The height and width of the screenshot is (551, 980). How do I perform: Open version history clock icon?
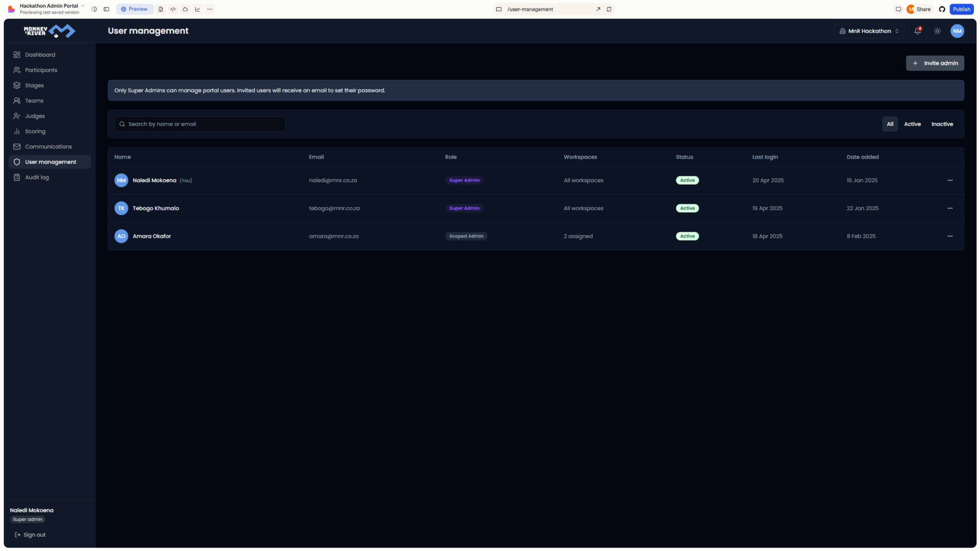pos(94,9)
